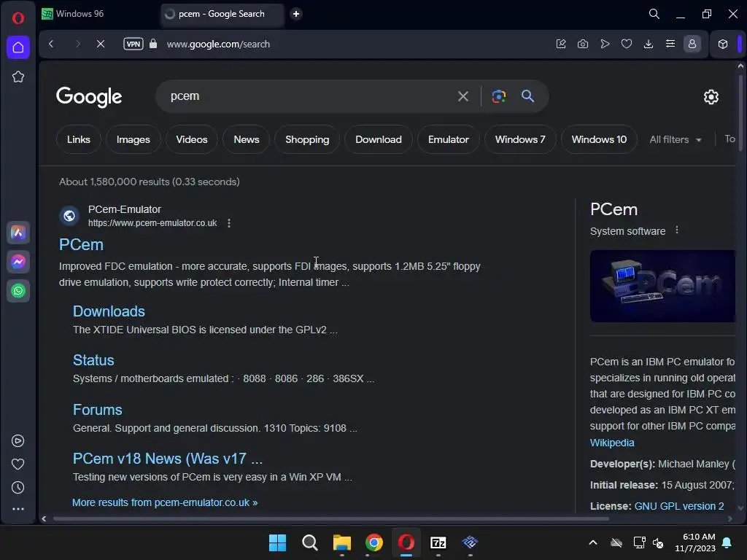Screen dimensions: 747x560
Task: Focus the Google search box containing pcem
Action: [305, 96]
